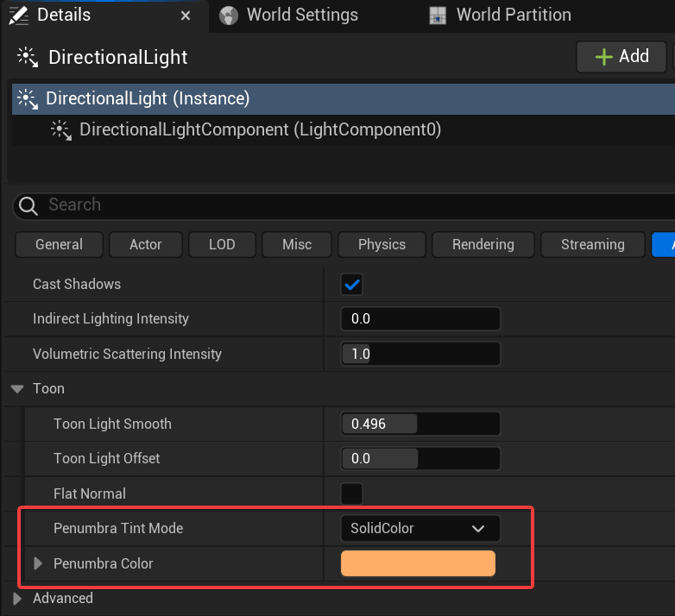
Task: Click the Indirect Lighting Intensity label
Action: (x=110, y=318)
